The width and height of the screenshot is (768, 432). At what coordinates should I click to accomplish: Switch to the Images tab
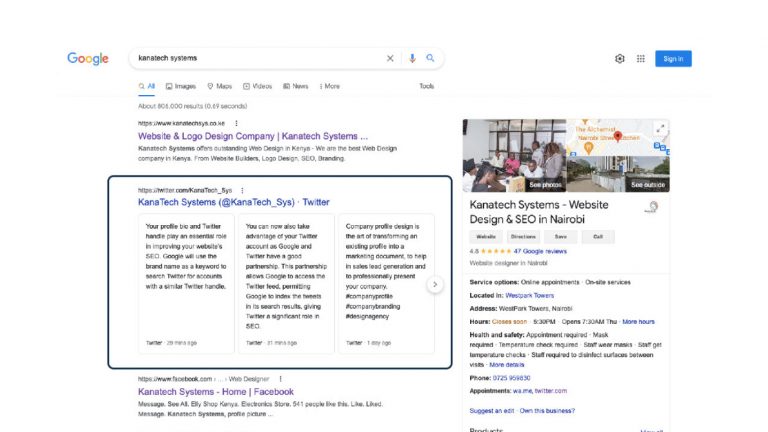click(x=180, y=86)
